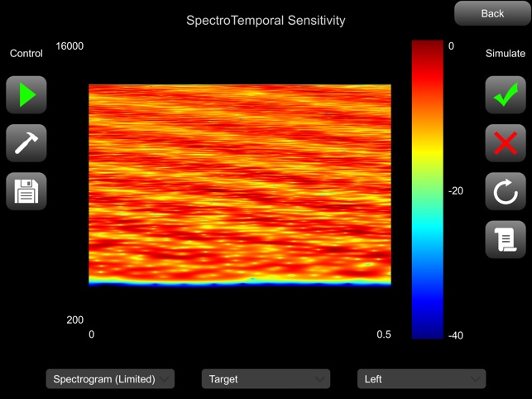Screen dimensions: 532x399
Task: Click the 16000 frequency axis label
Action: click(x=69, y=46)
